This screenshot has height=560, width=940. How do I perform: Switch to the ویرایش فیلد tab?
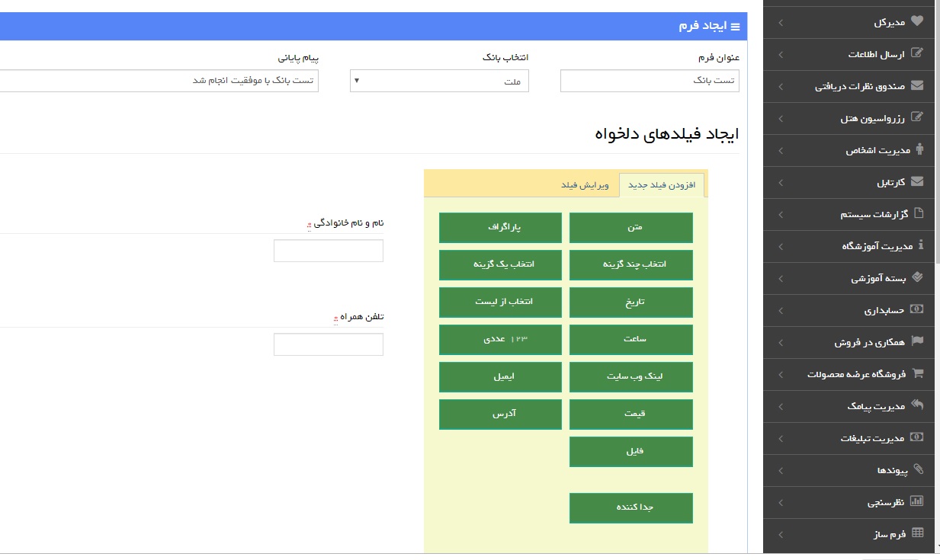coord(585,186)
